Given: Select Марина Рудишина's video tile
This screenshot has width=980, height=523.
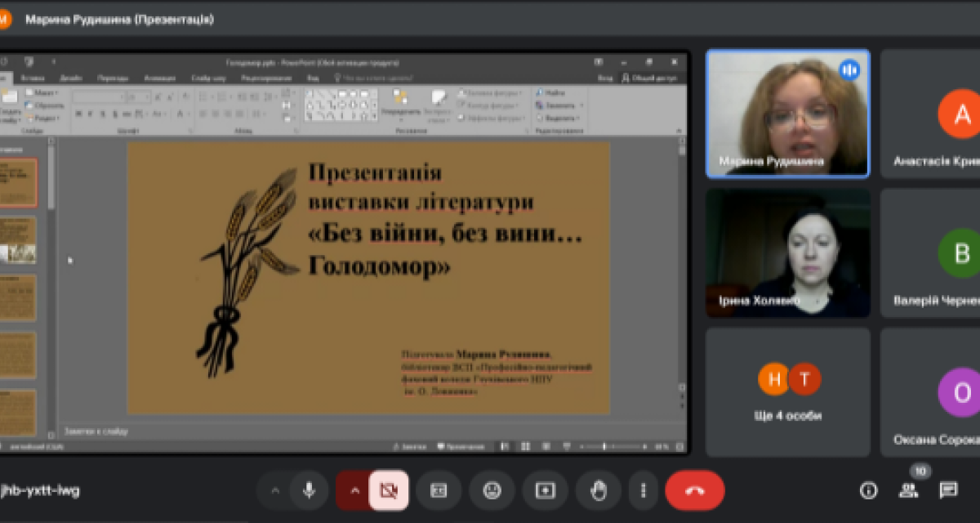Looking at the screenshot, I should tap(788, 113).
